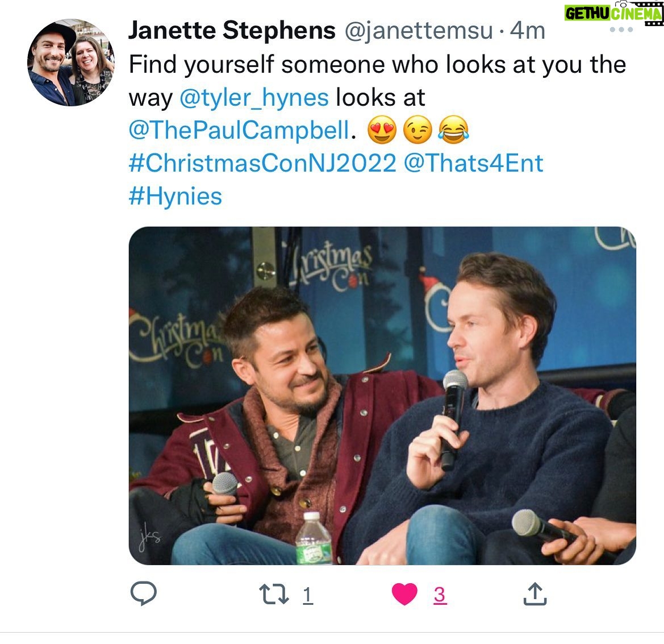Open the three-dot more options menu
The width and height of the screenshot is (664, 644).
click(x=621, y=30)
